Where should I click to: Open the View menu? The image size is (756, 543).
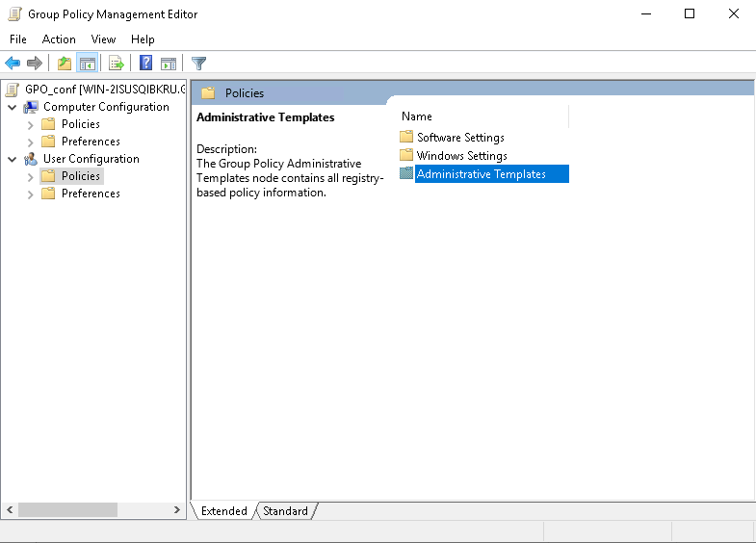pyautogui.click(x=103, y=39)
